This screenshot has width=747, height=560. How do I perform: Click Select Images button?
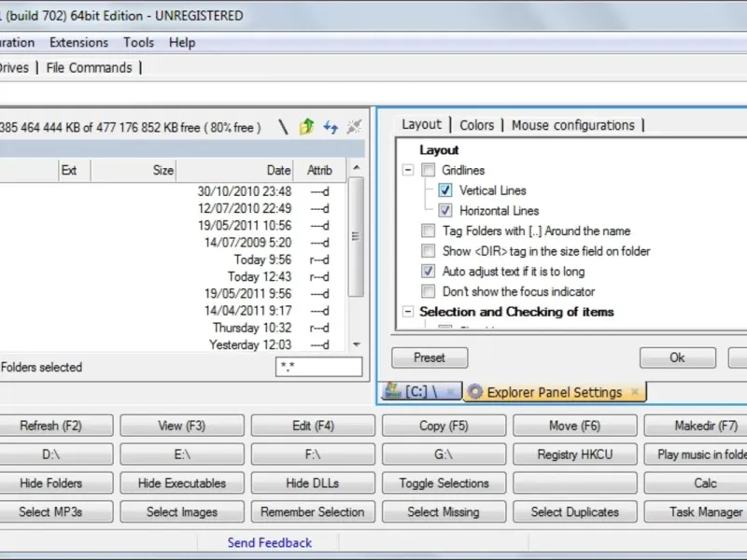coord(182,511)
